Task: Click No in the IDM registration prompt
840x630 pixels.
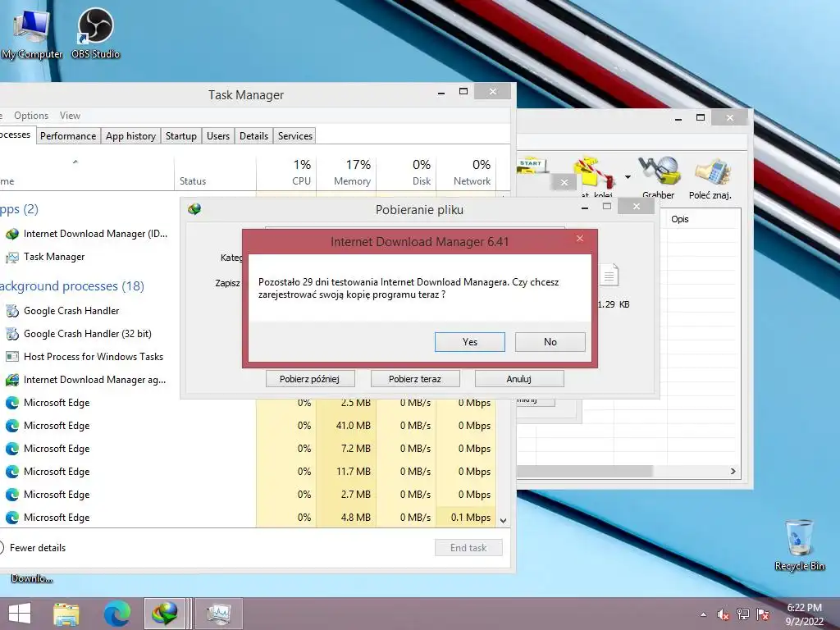Action: click(x=550, y=342)
